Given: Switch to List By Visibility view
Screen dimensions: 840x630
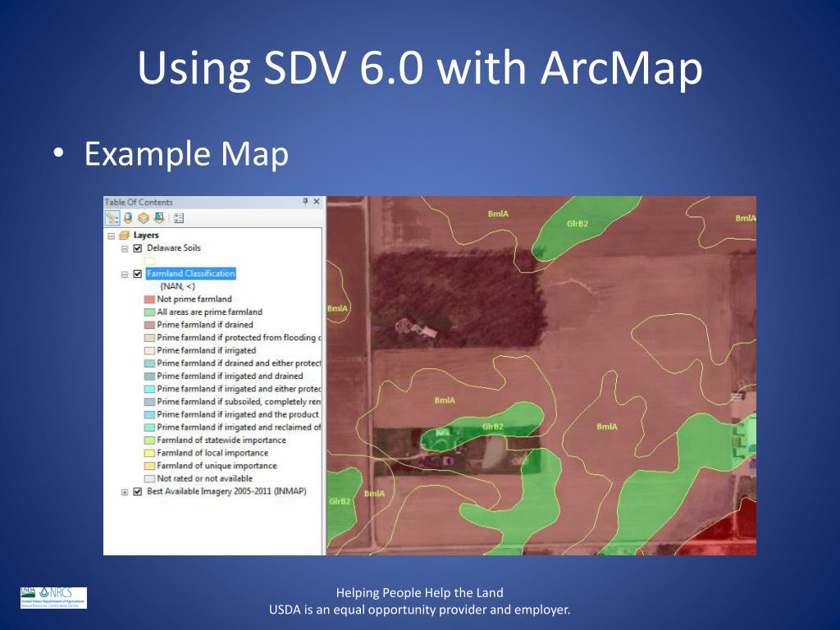Looking at the screenshot, I should pyautogui.click(x=143, y=218).
